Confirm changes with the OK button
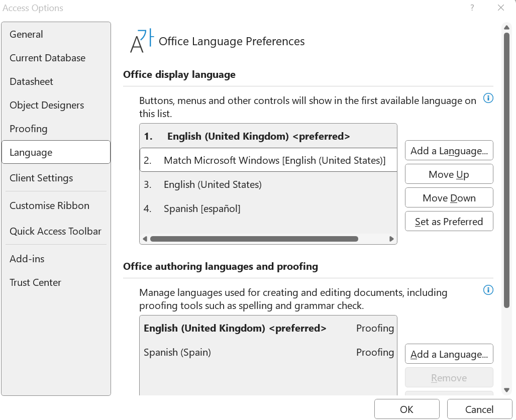This screenshot has height=420, width=516. tap(406, 409)
